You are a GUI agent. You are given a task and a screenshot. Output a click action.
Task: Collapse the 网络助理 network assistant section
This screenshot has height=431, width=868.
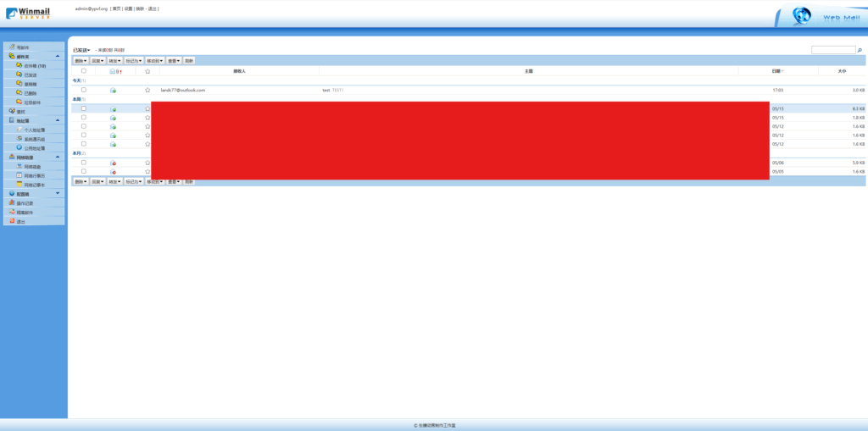click(x=58, y=157)
